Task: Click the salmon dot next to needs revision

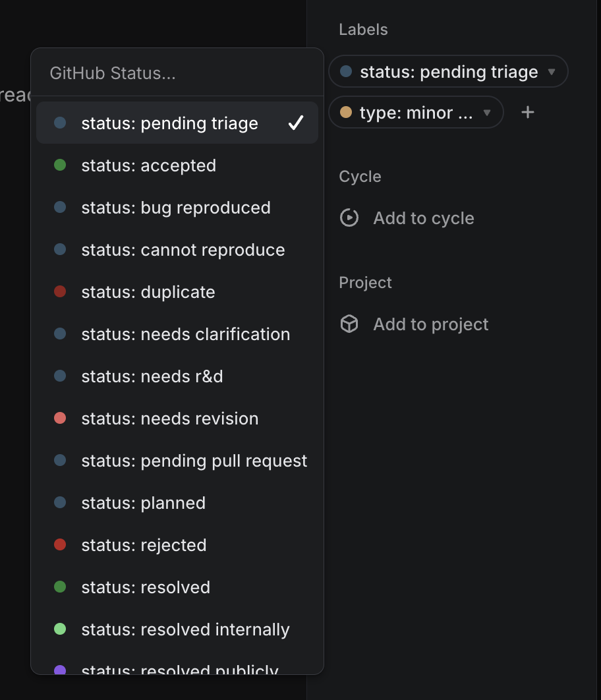Action: (x=60, y=418)
